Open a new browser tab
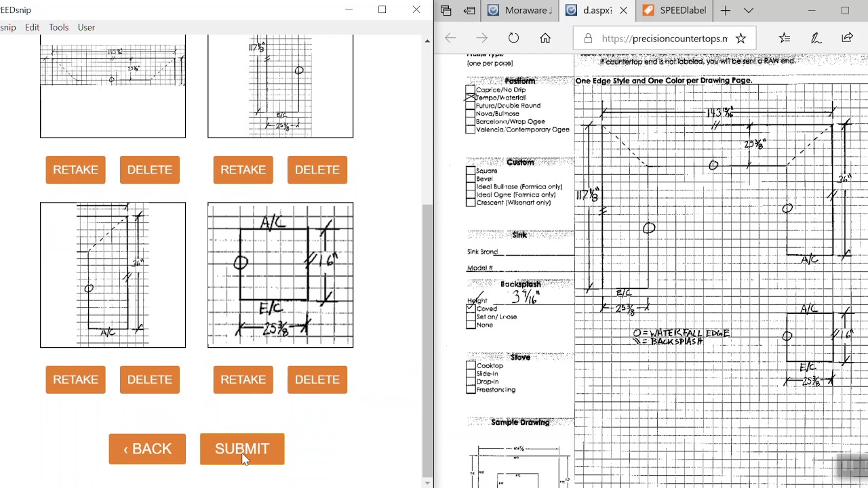 tap(725, 10)
